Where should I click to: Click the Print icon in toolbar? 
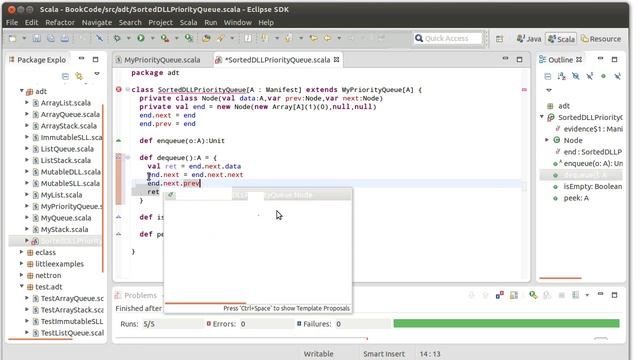[x=64, y=38]
